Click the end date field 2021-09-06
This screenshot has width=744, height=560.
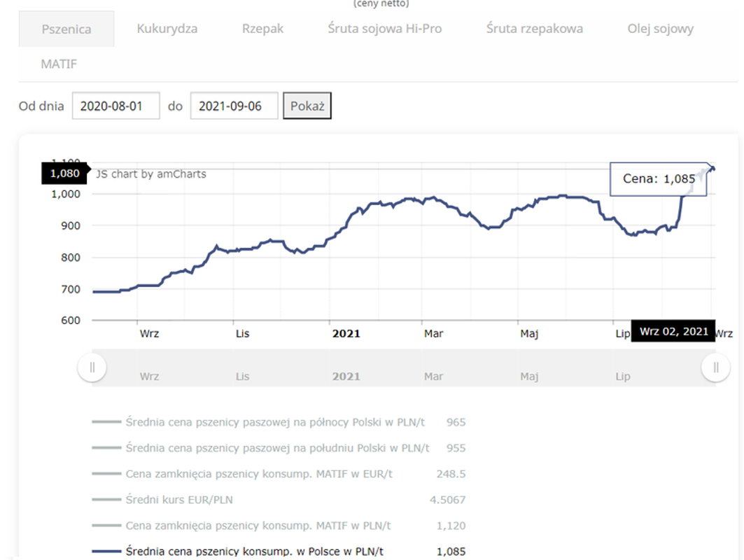click(x=234, y=106)
